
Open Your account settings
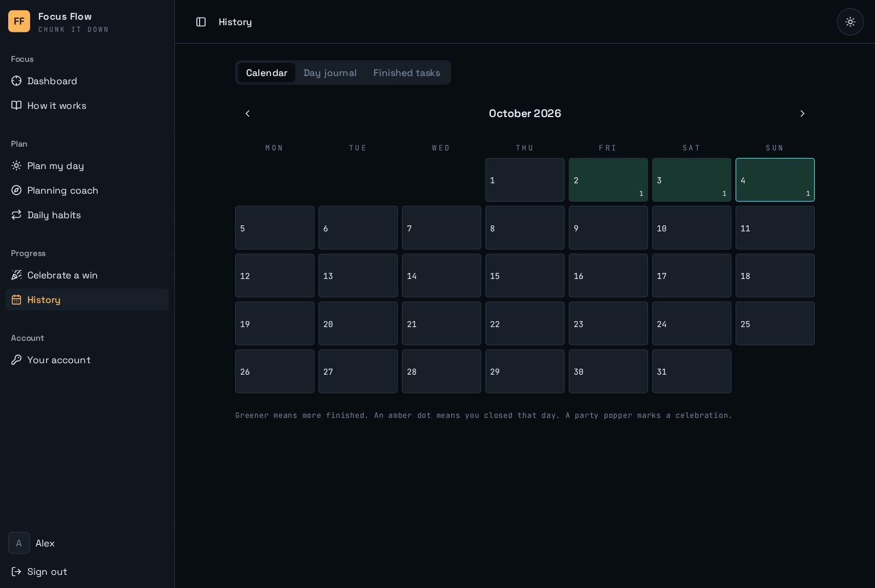click(x=87, y=360)
